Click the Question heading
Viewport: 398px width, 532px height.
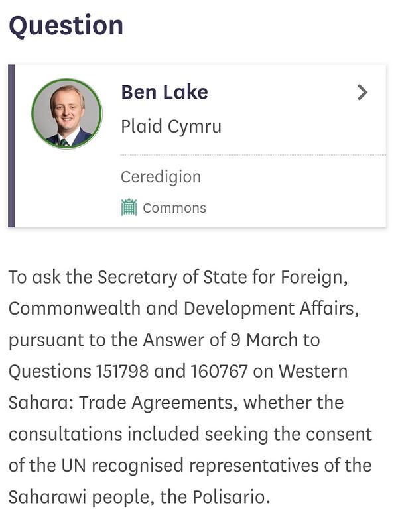click(66, 25)
